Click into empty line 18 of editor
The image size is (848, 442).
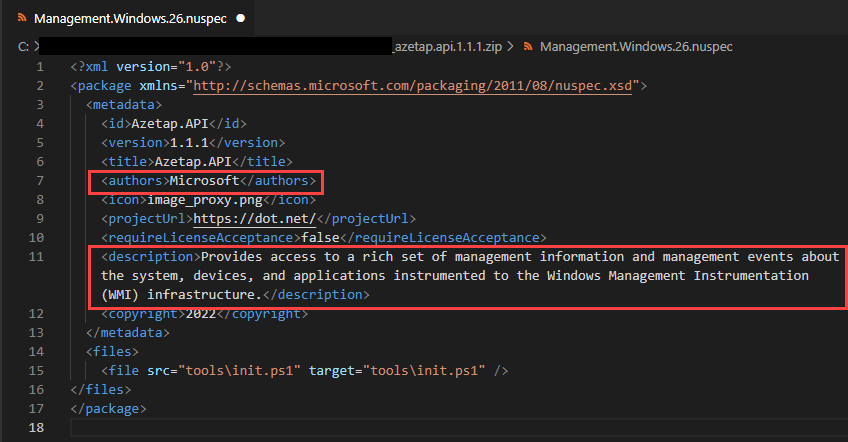pyautogui.click(x=459, y=427)
